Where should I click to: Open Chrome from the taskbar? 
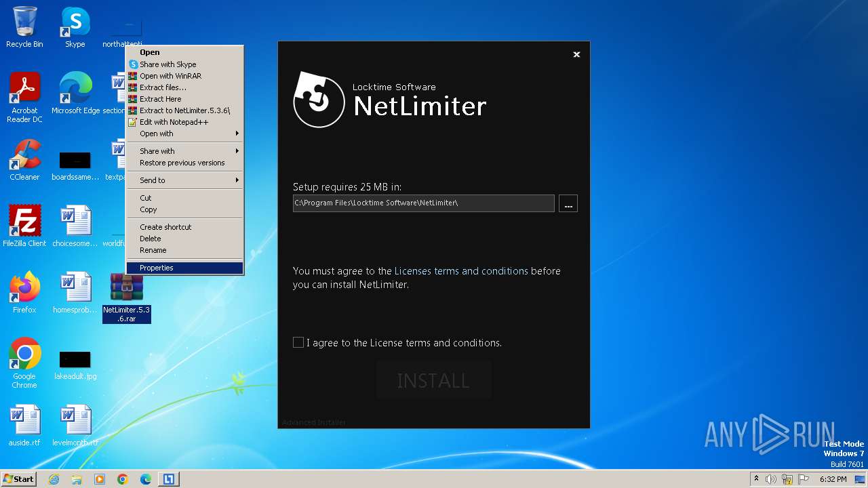(x=123, y=479)
